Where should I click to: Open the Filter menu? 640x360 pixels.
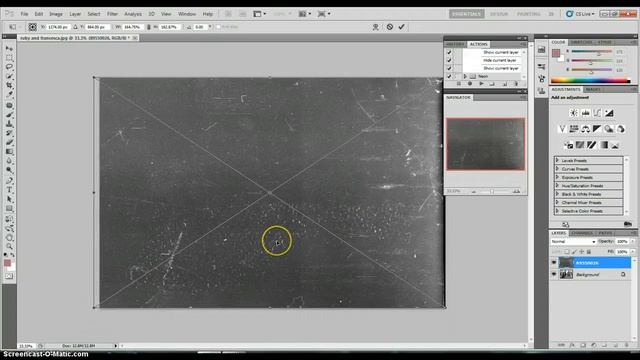[112, 14]
